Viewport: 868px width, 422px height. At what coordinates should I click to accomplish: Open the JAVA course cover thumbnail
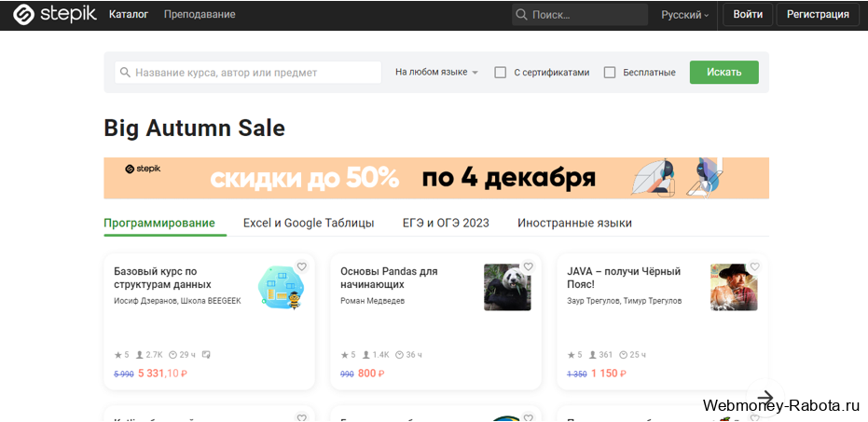pyautogui.click(x=734, y=287)
